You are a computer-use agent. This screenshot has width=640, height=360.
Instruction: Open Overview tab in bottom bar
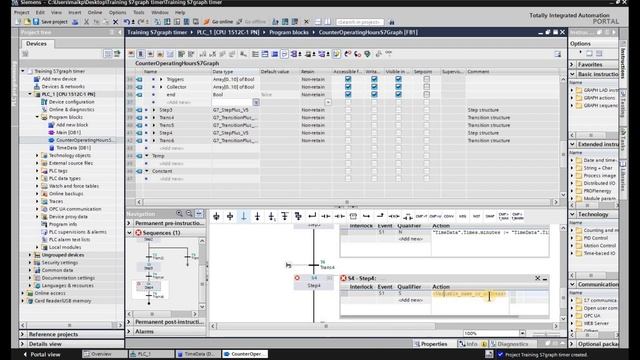click(104, 354)
